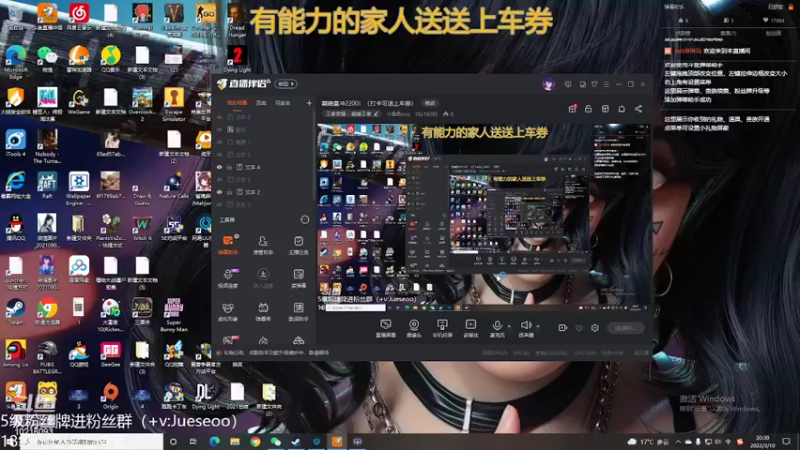Open the layout grid icon above preview

(x=605, y=109)
